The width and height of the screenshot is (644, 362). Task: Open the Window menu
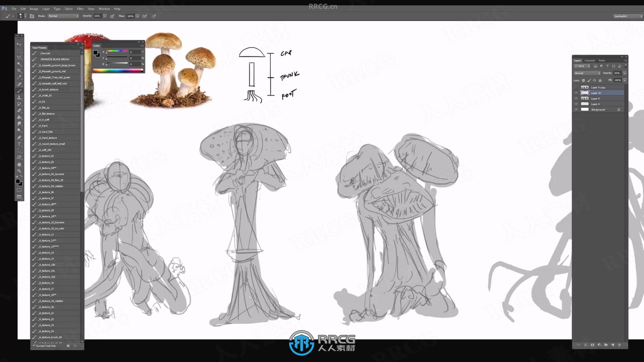tap(104, 9)
